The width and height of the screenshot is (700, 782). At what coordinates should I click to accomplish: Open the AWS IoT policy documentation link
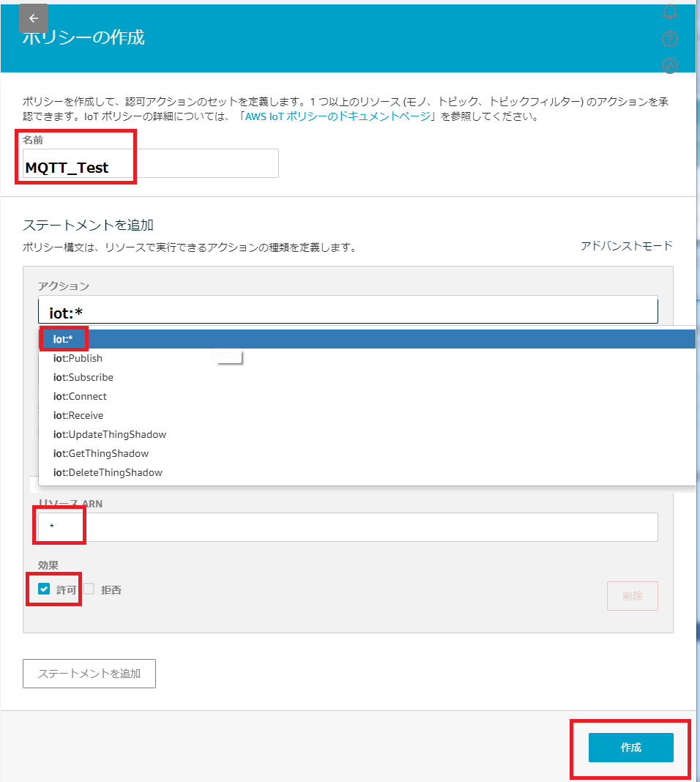pyautogui.click(x=338, y=116)
